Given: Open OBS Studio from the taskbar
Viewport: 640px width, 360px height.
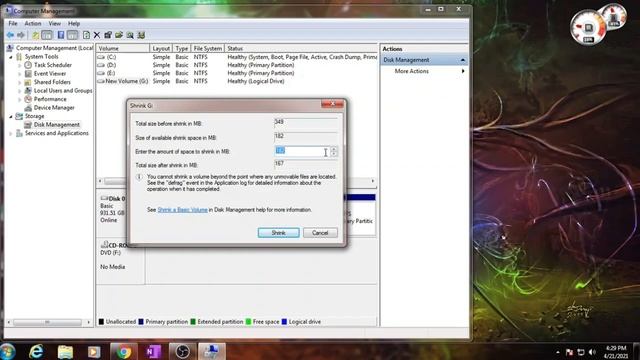Looking at the screenshot, I should pos(182,351).
